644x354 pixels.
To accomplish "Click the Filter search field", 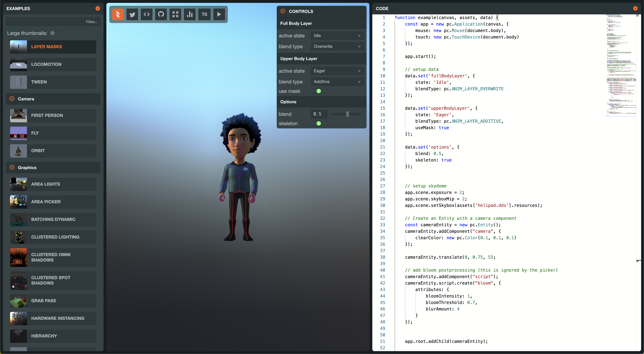I will 53,22.
